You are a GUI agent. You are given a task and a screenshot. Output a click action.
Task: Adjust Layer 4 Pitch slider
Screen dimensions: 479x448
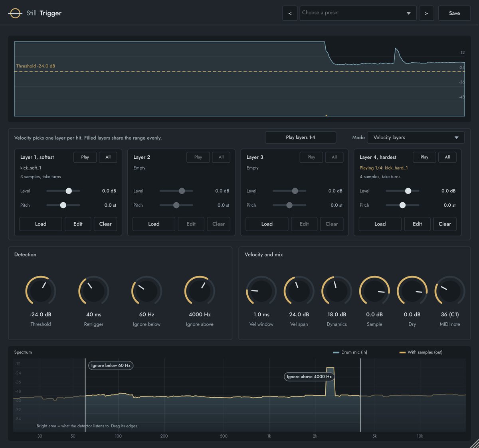click(402, 205)
